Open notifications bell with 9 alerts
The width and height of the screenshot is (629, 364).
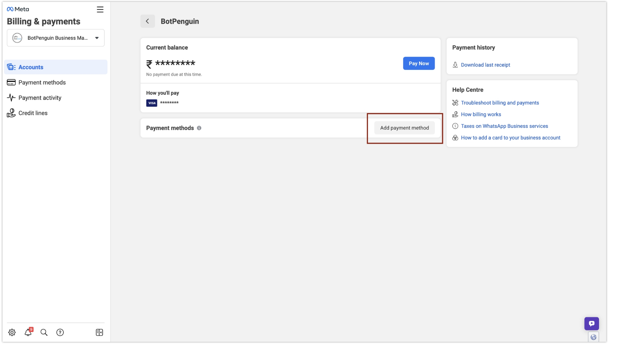coord(28,332)
